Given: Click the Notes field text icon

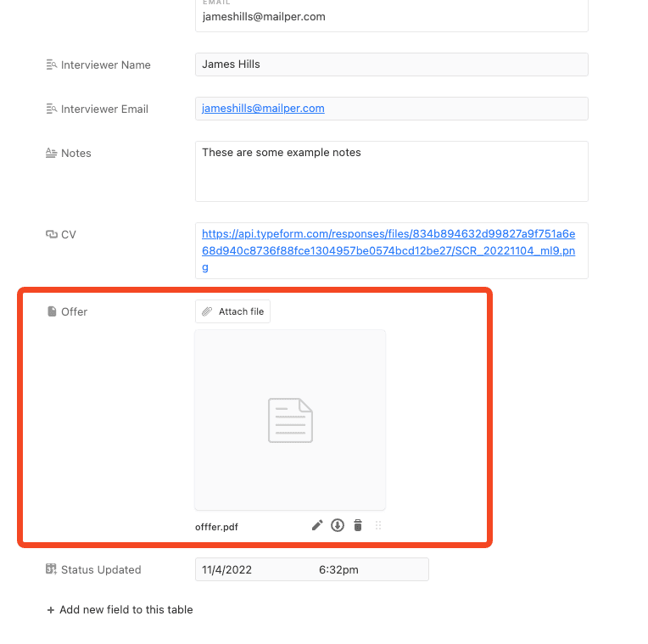Looking at the screenshot, I should [x=51, y=153].
